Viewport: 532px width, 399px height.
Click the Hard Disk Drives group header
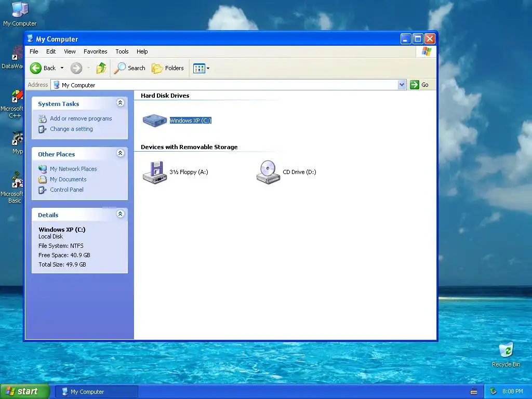point(165,96)
